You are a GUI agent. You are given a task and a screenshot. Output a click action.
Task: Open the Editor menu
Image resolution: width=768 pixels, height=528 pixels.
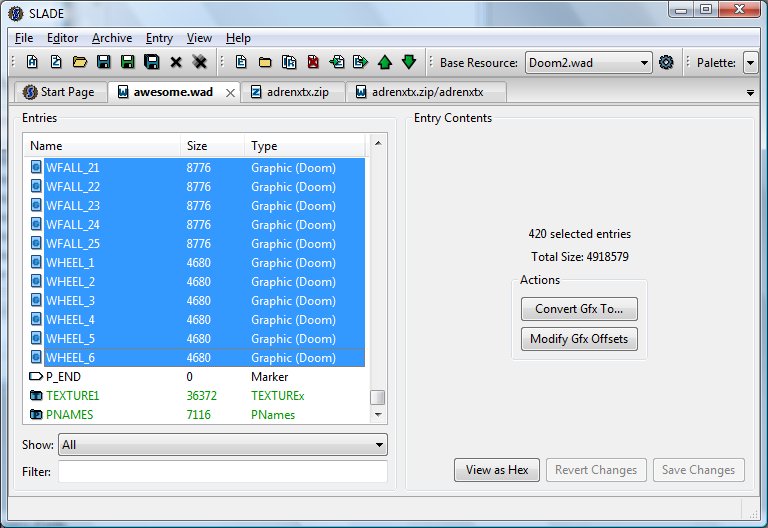[62, 38]
